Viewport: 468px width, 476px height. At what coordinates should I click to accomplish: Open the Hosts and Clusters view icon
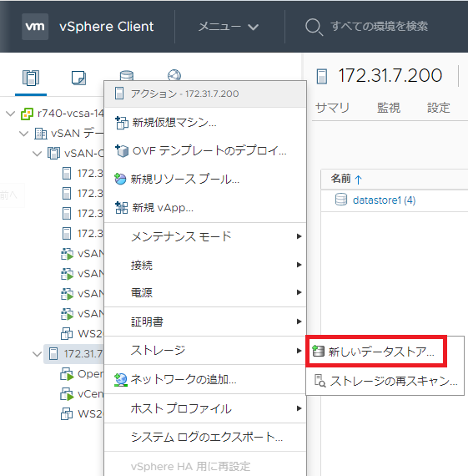31,78
